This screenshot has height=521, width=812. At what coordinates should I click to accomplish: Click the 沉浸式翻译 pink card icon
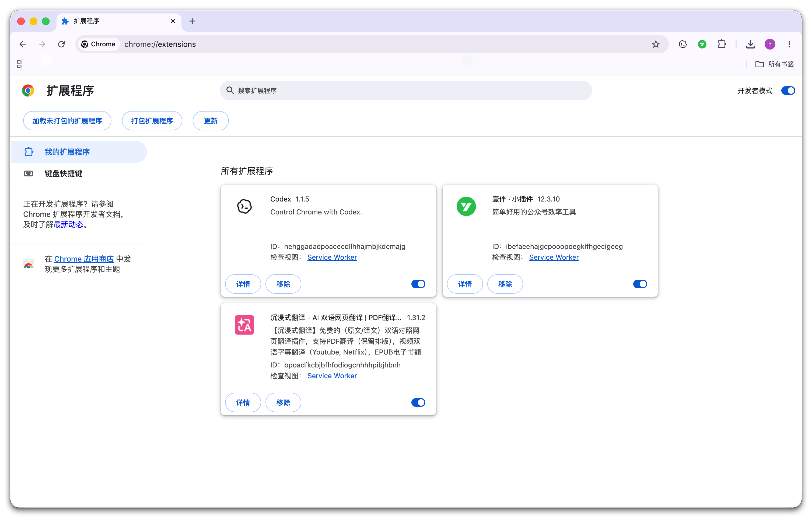244,325
